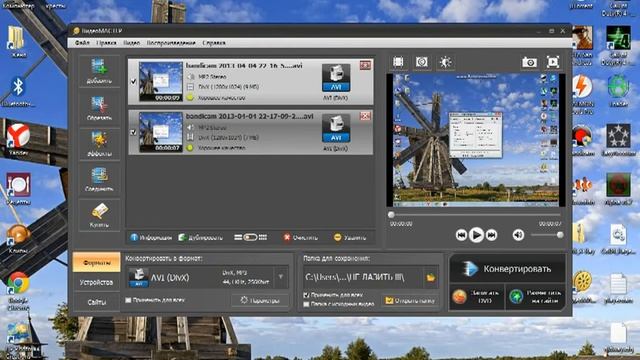Expand the AVI (DivX) format dropdown arrow
Viewport: 640px width, 360px height.
pos(281,277)
